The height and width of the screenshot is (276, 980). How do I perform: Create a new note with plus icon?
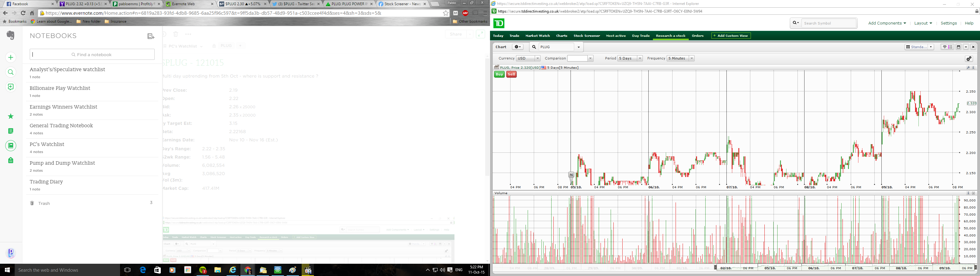tap(11, 58)
